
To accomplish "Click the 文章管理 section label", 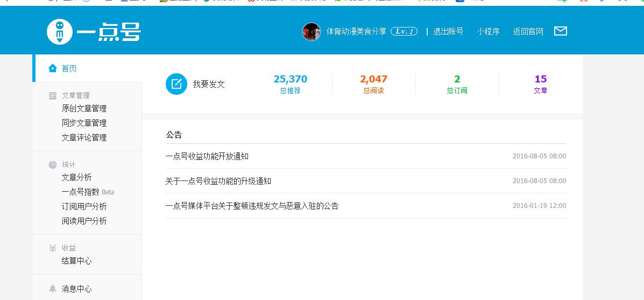I will click(76, 96).
